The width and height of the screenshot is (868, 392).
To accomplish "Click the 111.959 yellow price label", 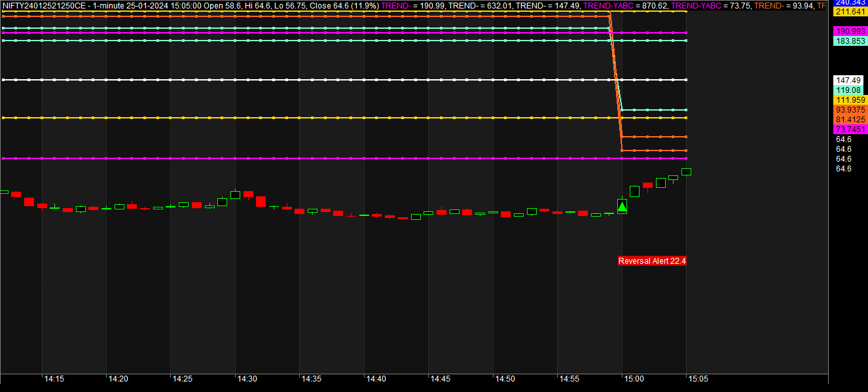I will [850, 99].
